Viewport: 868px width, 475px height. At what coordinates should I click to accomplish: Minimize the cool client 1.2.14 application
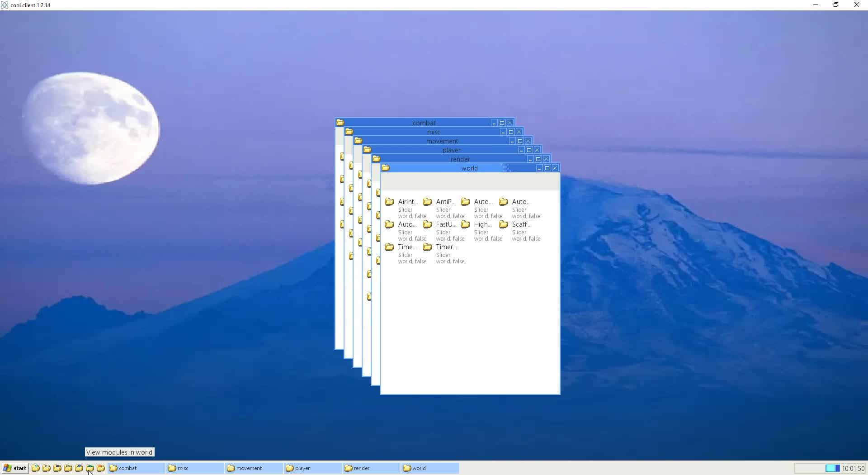(x=816, y=5)
